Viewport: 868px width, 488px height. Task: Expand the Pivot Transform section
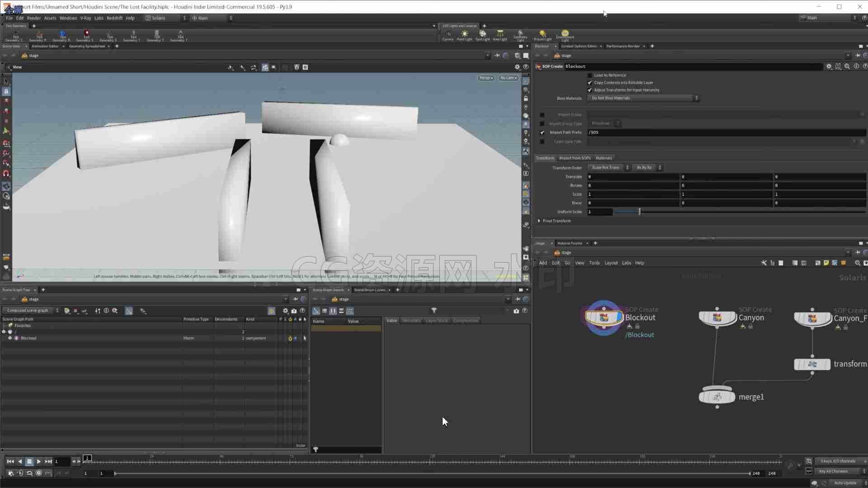tap(539, 221)
